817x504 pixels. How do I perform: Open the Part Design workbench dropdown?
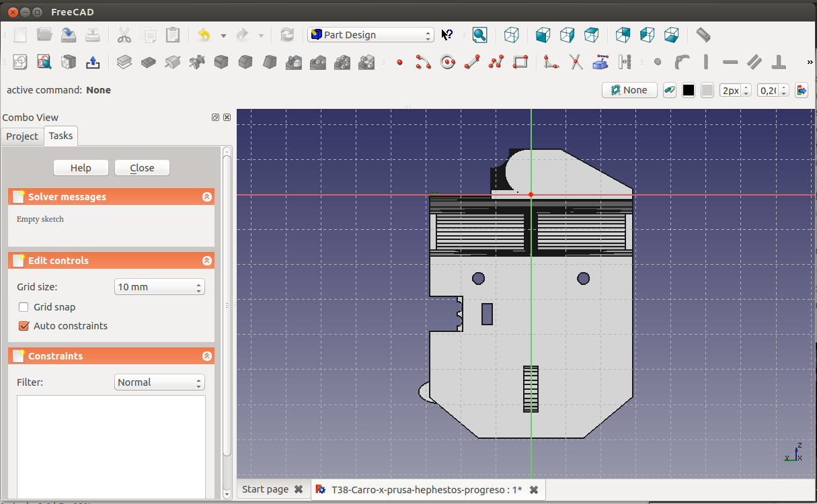pyautogui.click(x=371, y=35)
